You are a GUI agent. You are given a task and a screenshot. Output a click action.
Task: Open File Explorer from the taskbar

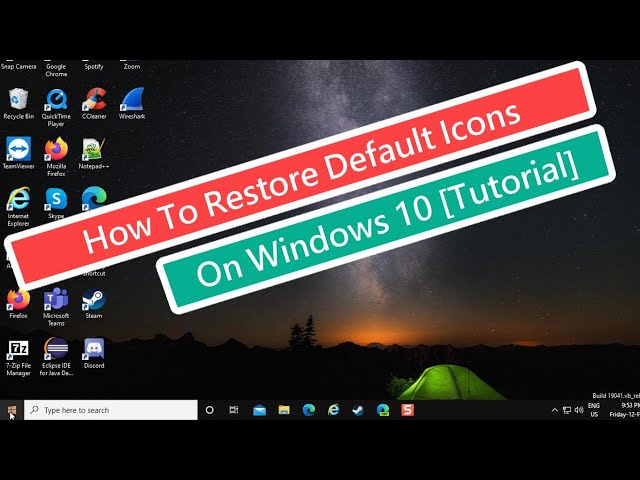(284, 410)
